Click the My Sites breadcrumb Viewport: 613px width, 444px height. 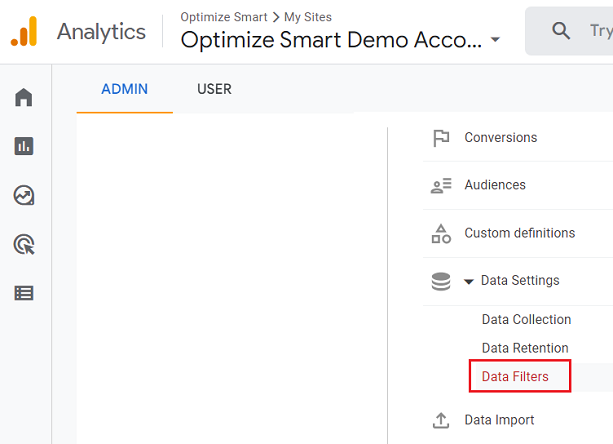(308, 17)
